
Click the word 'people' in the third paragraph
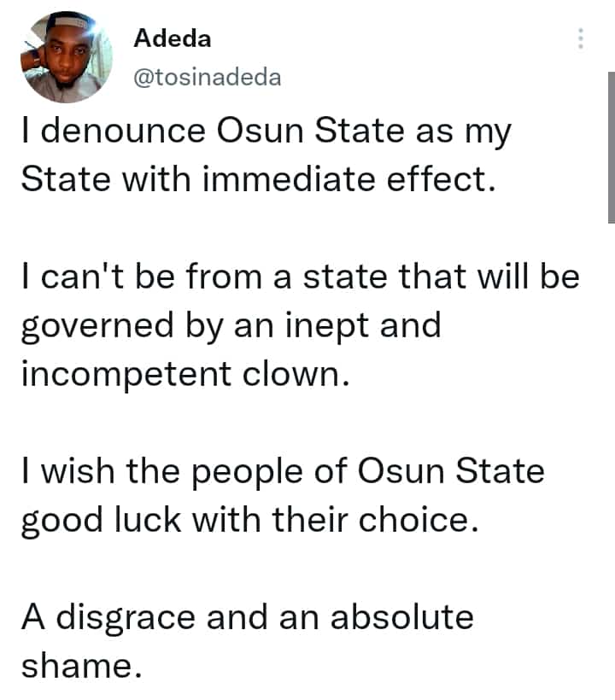pos(248,473)
